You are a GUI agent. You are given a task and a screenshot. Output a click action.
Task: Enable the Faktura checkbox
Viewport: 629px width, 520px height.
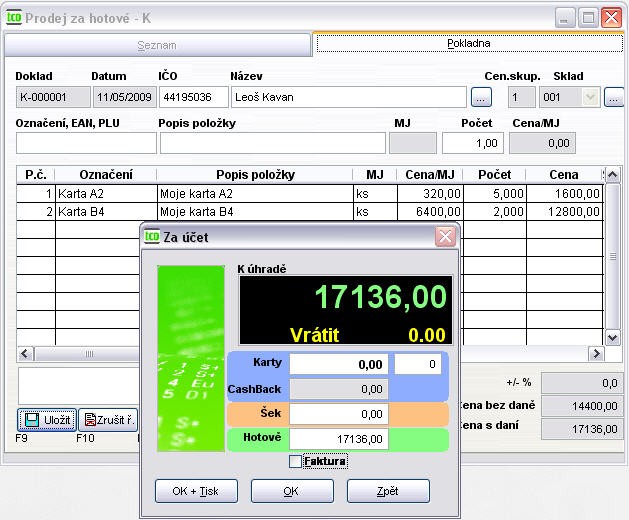295,461
